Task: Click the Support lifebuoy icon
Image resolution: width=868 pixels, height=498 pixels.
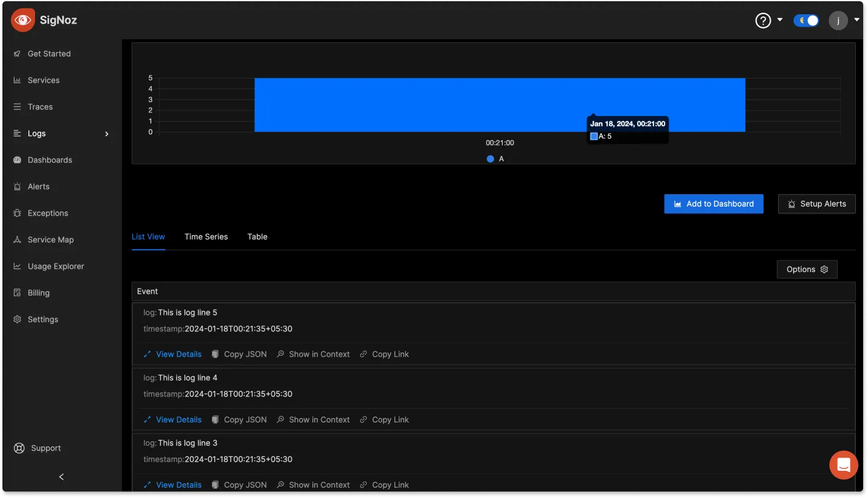Action: 19,448
